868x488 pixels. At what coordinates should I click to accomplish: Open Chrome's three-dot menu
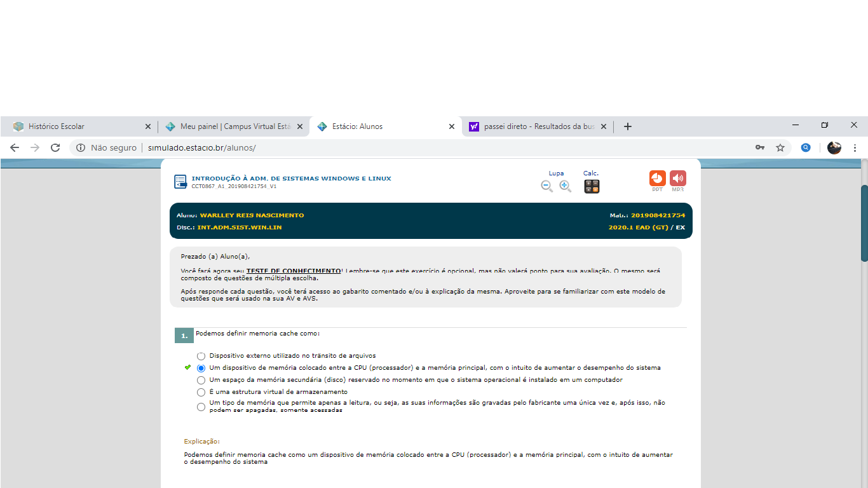coord(855,147)
